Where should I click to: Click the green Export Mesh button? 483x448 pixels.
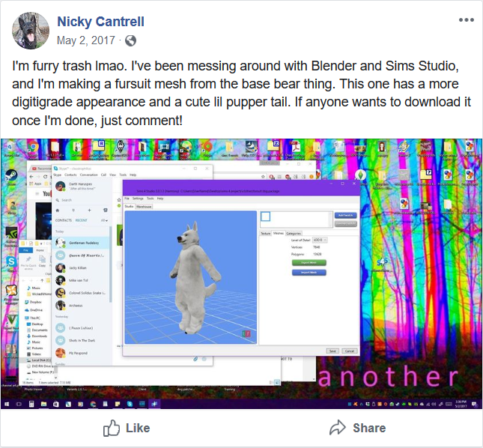coord(309,263)
